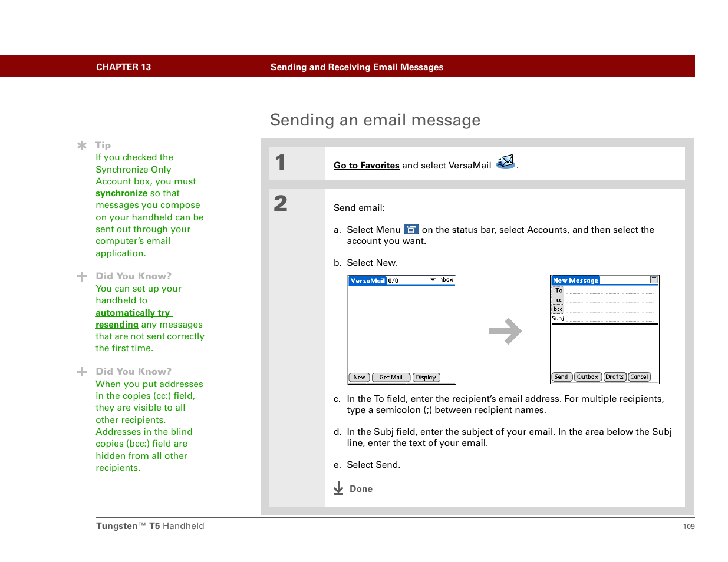Click the VersaMail title tab
Image resolution: width=728 pixels, height=562 pixels.
(367, 280)
